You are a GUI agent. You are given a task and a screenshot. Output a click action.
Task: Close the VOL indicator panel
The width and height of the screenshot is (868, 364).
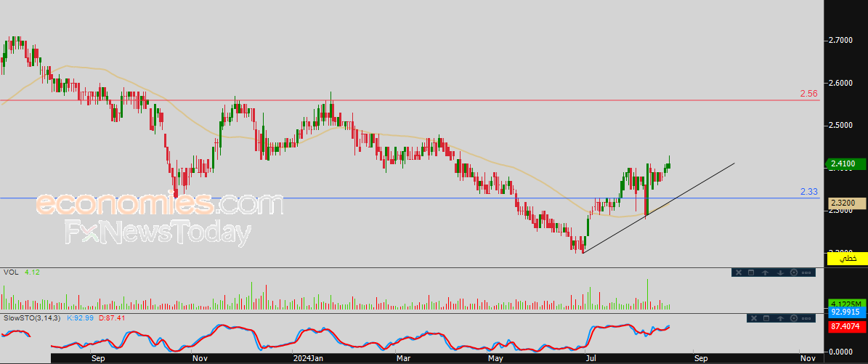click(738, 272)
